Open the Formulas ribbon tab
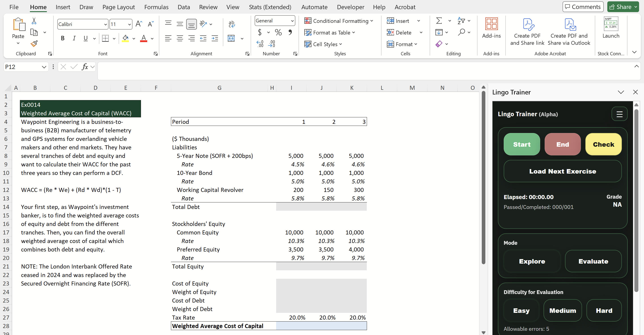The height and width of the screenshot is (335, 644). pos(156,7)
